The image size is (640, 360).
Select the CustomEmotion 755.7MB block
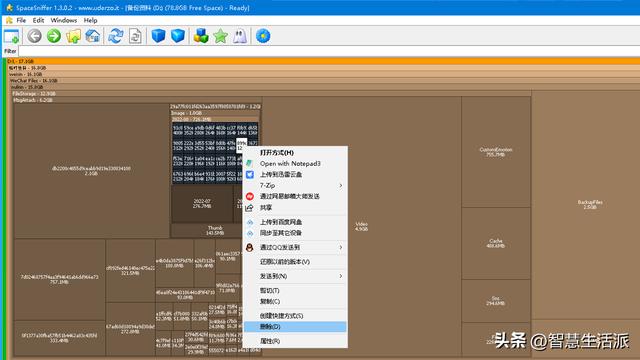coord(496,152)
